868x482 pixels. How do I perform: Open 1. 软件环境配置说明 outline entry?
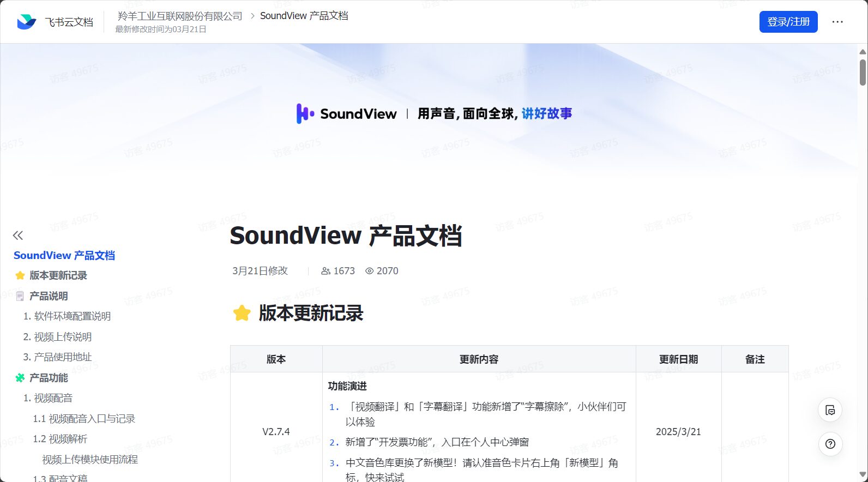(x=67, y=316)
